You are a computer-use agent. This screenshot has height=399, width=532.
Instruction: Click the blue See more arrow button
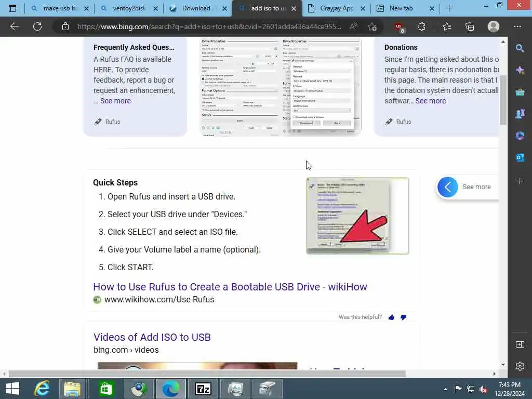coord(447,187)
